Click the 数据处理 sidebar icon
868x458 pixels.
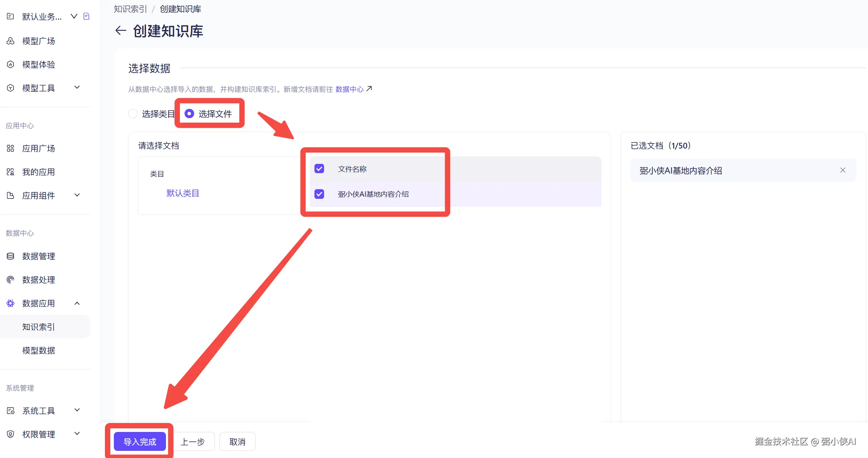click(x=10, y=280)
